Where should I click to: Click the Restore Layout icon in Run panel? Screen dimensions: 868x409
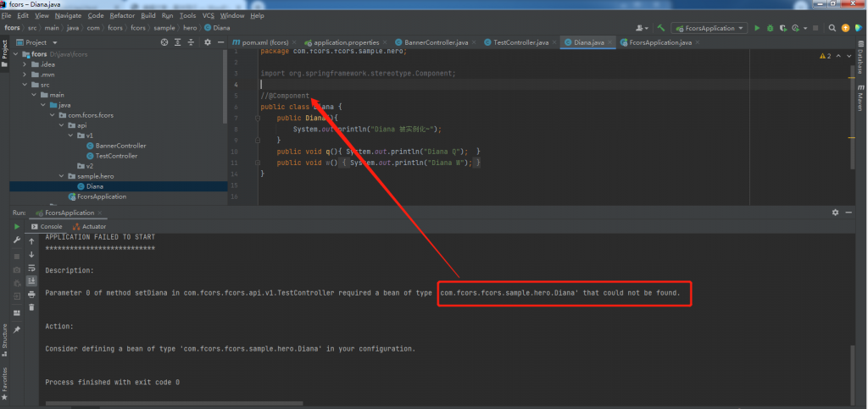(x=17, y=312)
